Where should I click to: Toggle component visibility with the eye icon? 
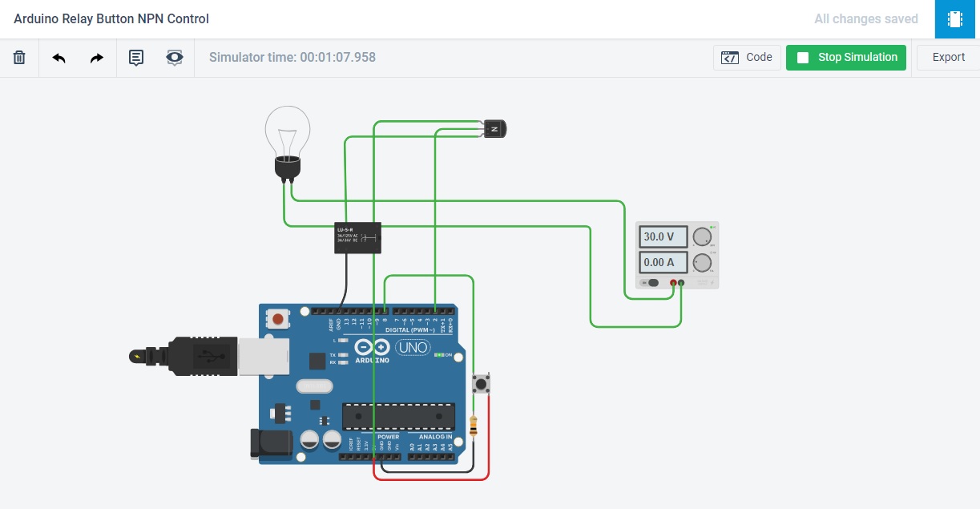click(x=175, y=57)
